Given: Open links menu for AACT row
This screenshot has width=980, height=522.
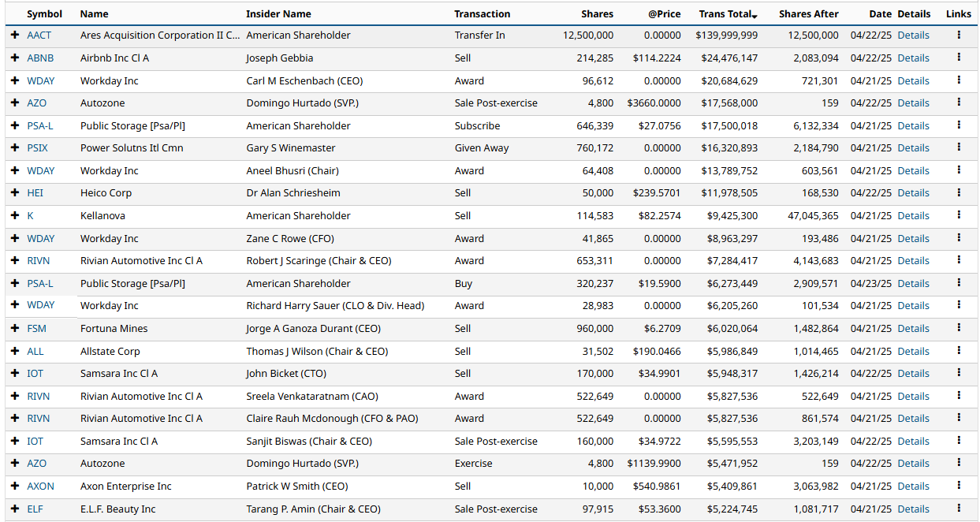Looking at the screenshot, I should [x=959, y=35].
